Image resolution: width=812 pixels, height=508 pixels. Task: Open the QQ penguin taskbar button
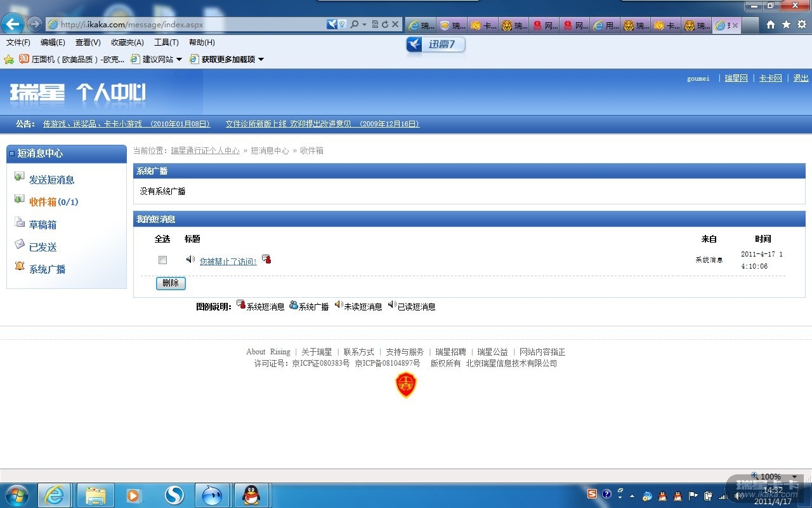click(252, 495)
